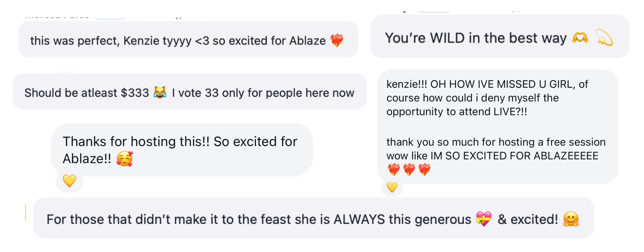
Task: Click the smiling face with hearts emoji
Action: point(125,159)
